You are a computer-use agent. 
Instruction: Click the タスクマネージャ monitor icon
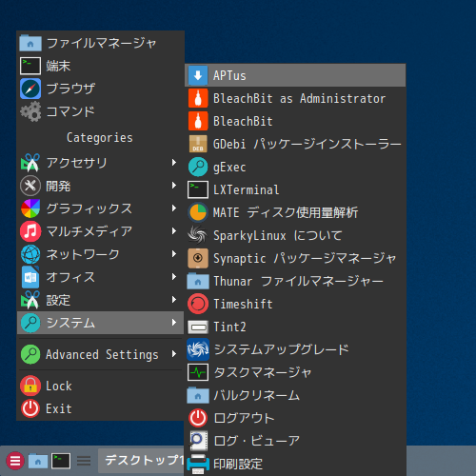point(198,372)
